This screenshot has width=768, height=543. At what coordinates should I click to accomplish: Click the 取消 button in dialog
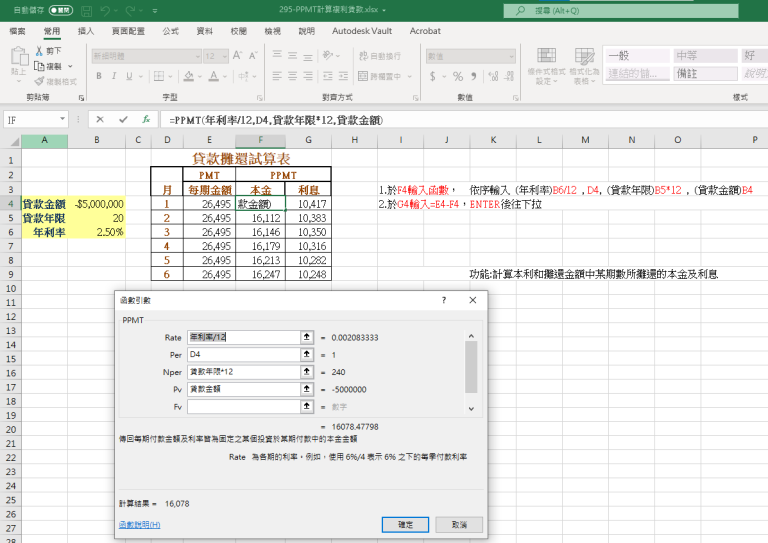pyautogui.click(x=459, y=524)
